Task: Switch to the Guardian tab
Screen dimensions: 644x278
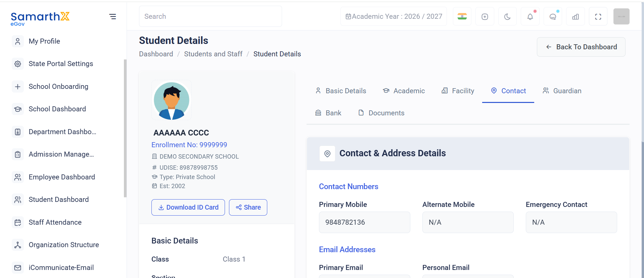Action: [562, 91]
